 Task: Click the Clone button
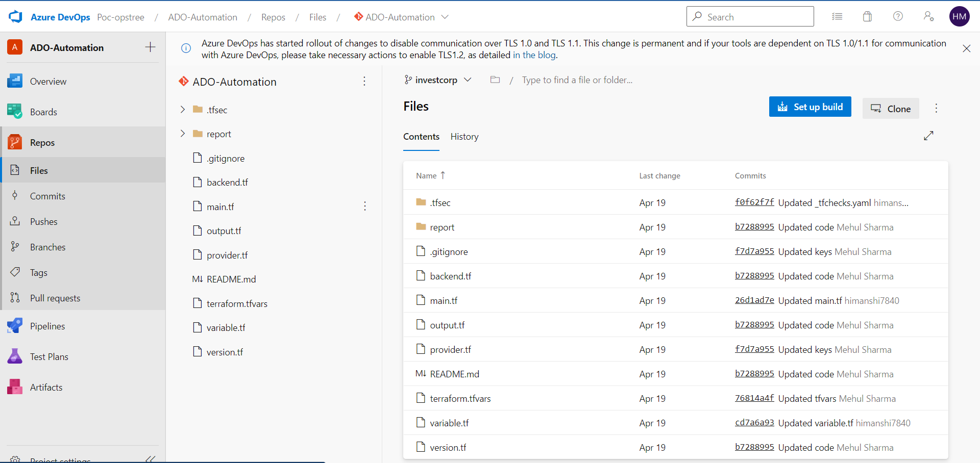891,109
